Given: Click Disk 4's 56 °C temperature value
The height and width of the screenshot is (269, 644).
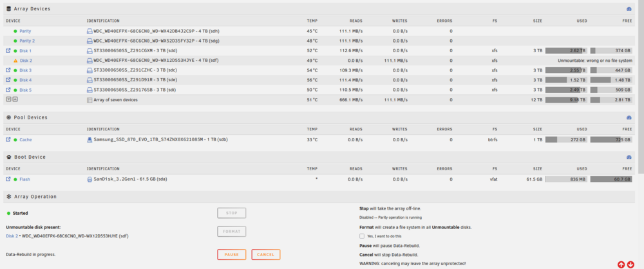Looking at the screenshot, I should pos(312,80).
